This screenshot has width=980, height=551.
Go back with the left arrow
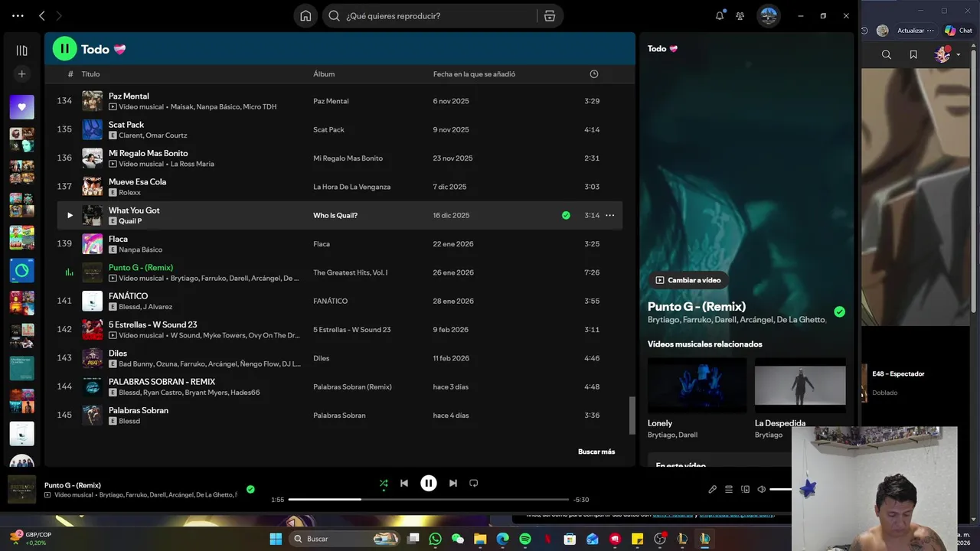point(42,15)
